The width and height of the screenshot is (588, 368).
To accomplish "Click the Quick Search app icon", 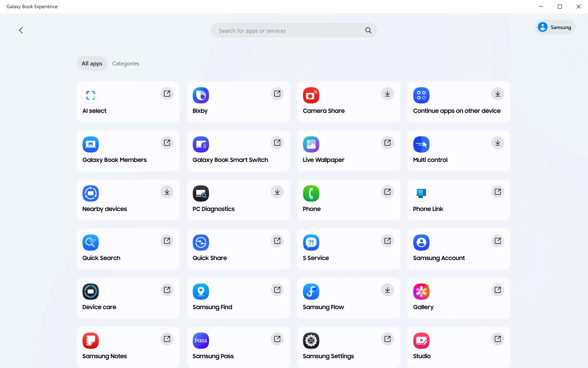I will [x=91, y=242].
